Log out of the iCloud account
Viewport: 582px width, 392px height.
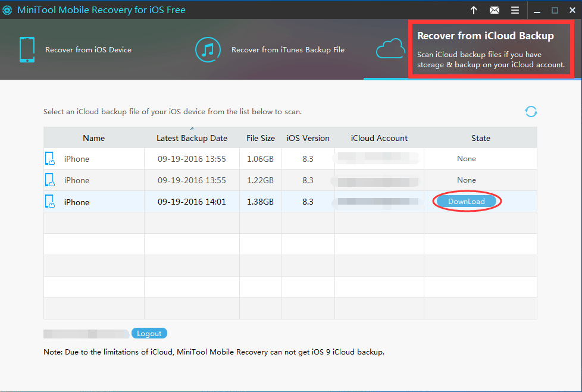[x=149, y=333]
